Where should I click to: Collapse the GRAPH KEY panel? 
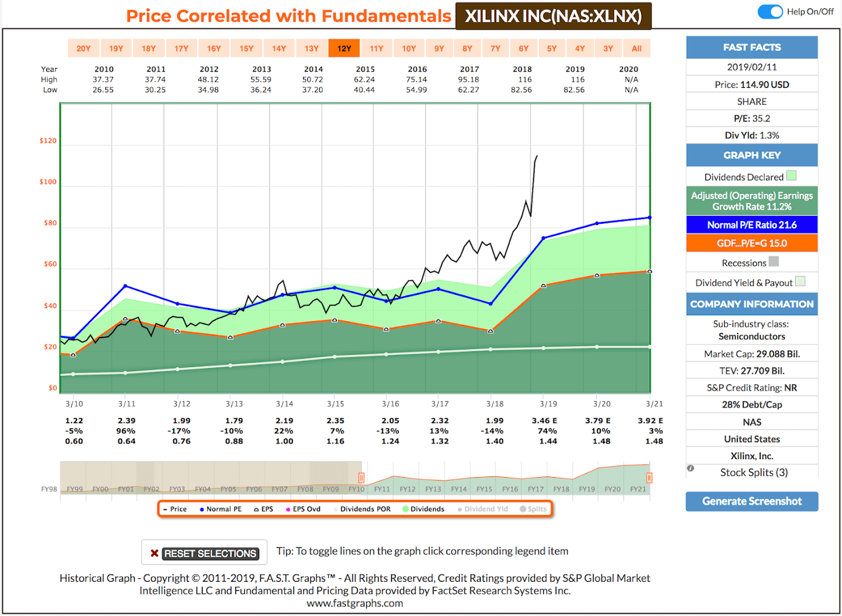752,155
